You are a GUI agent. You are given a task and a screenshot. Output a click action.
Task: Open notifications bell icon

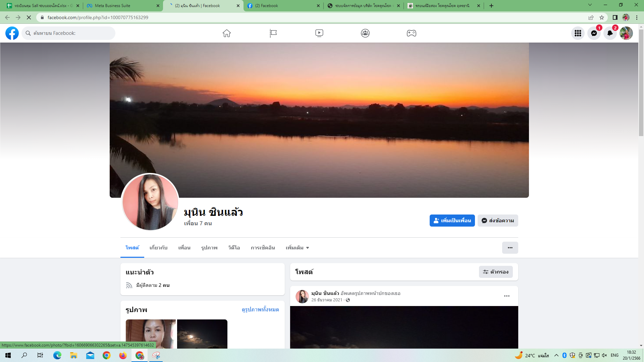610,33
